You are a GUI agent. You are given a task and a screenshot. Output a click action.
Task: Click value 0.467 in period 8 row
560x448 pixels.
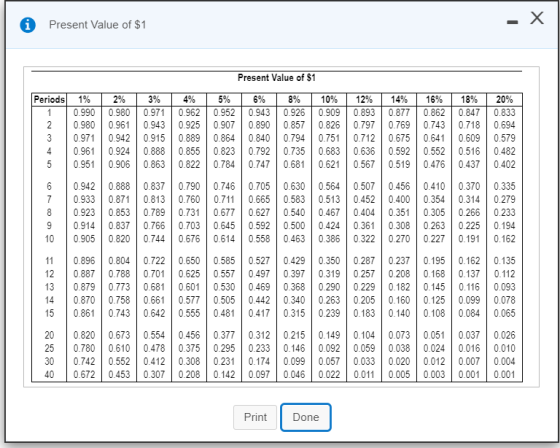(x=329, y=213)
